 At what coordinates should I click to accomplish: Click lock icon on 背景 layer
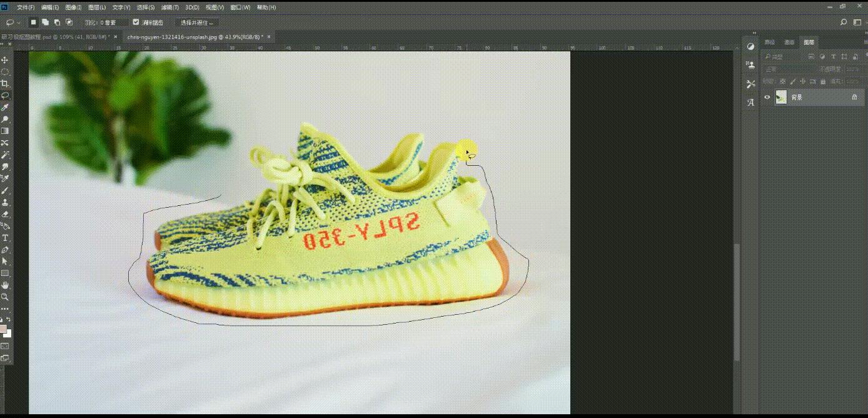(x=854, y=97)
